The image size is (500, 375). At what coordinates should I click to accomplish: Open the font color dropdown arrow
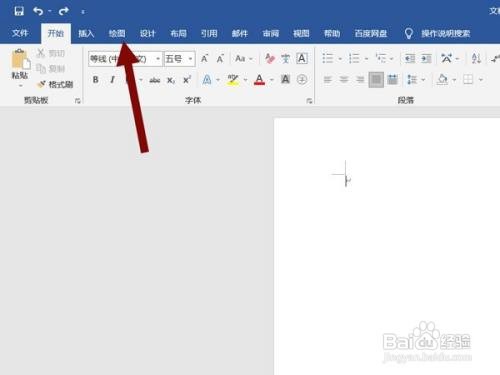[x=272, y=80]
